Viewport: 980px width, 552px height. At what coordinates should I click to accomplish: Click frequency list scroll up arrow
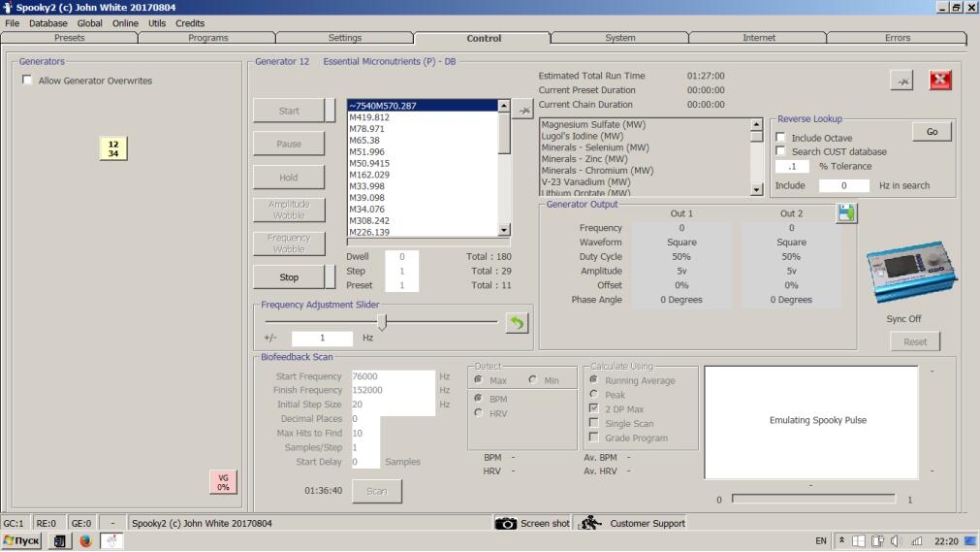(504, 106)
